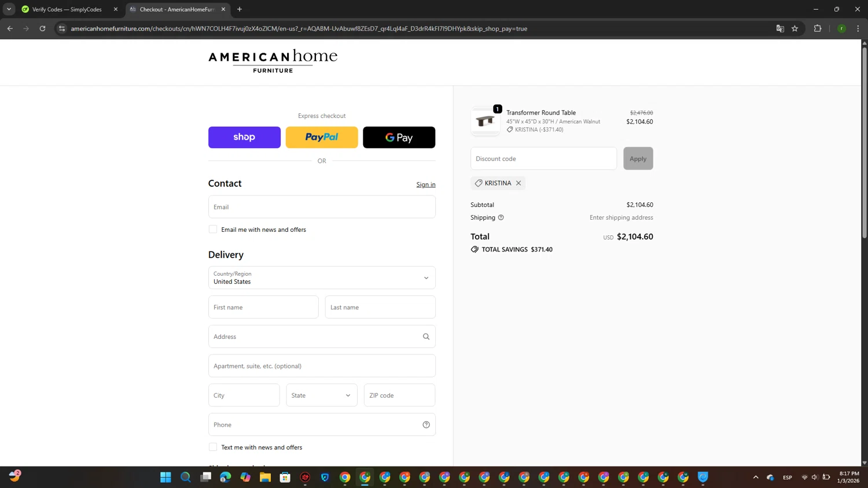The image size is (868, 488).
Task: Click the address search magnifier icon
Action: (x=426, y=337)
